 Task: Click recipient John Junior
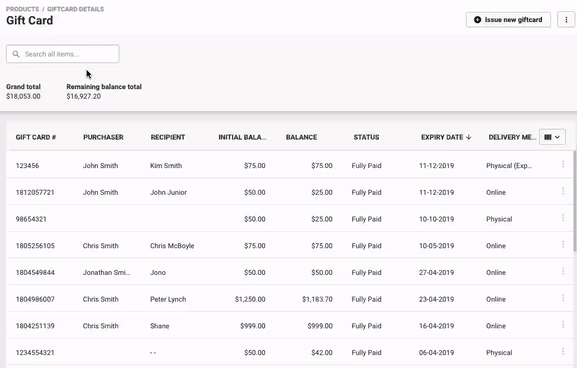(x=169, y=192)
